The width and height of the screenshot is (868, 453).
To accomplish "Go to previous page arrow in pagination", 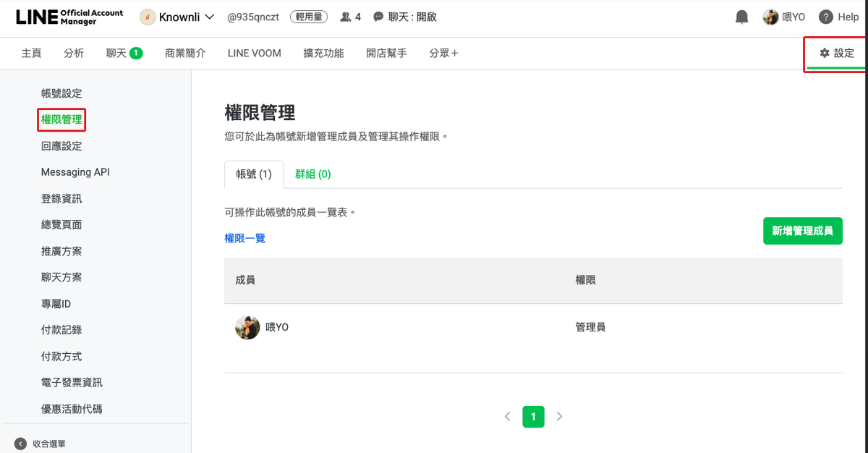I will [x=508, y=416].
